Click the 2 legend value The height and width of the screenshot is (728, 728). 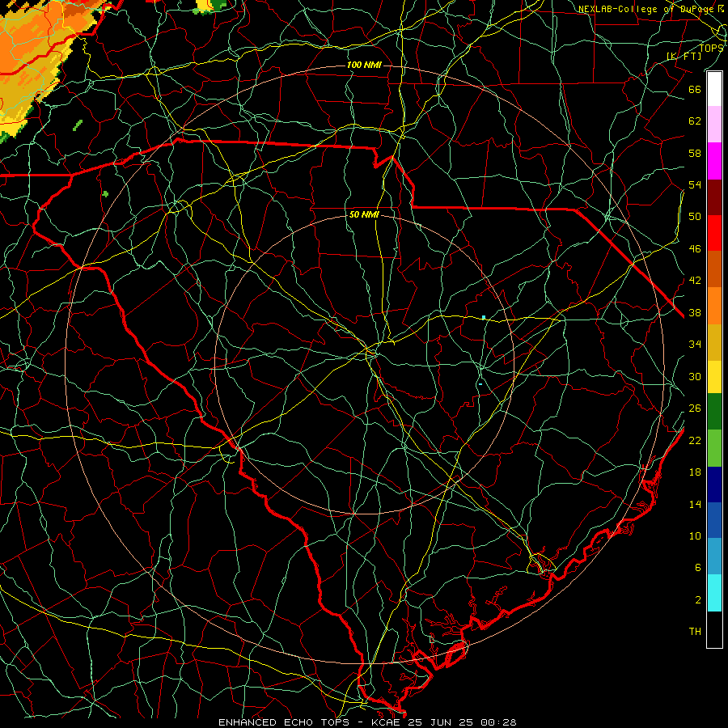point(698,600)
